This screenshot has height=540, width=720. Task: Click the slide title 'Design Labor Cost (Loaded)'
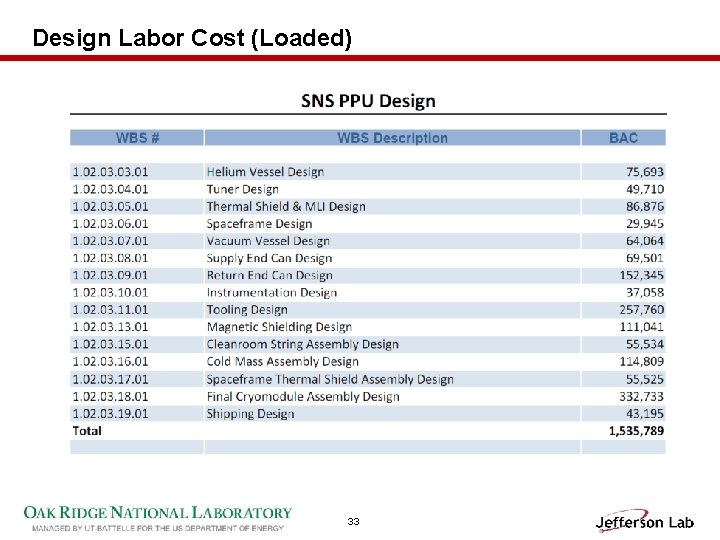coord(192,38)
